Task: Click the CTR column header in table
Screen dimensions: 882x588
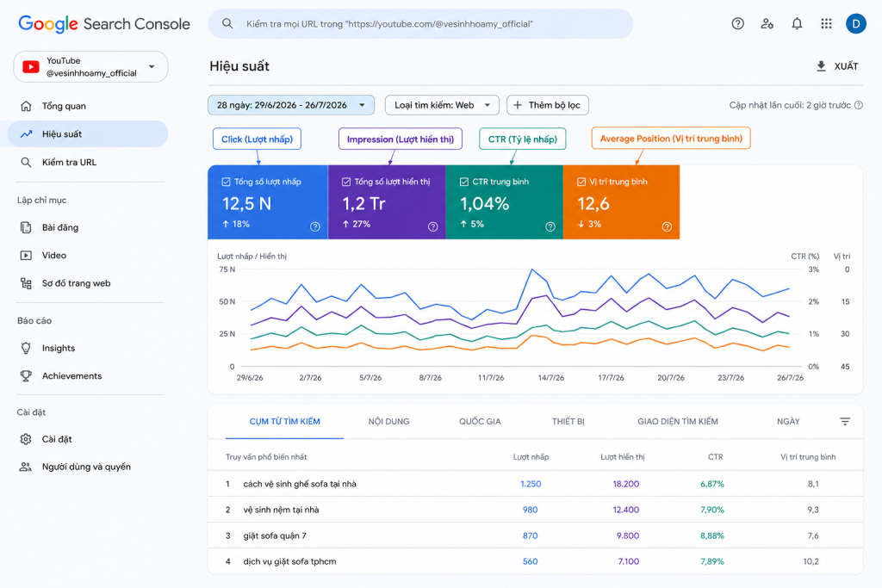Action: click(x=715, y=457)
